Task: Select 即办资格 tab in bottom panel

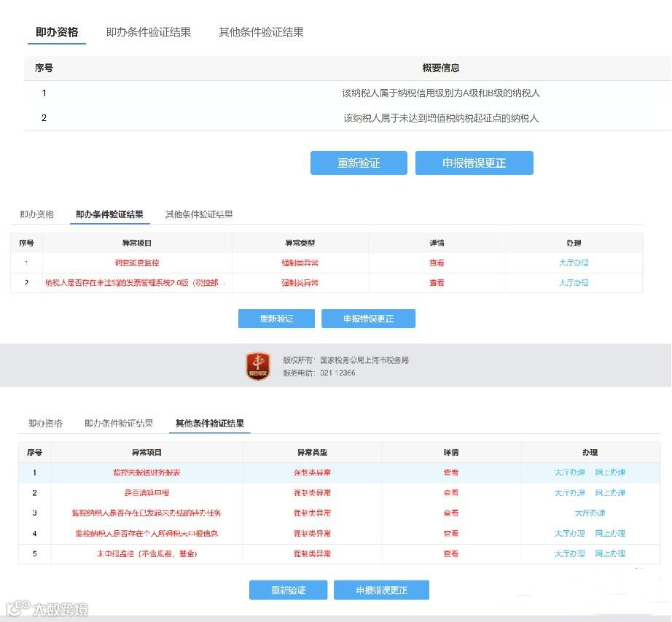Action: [45, 424]
